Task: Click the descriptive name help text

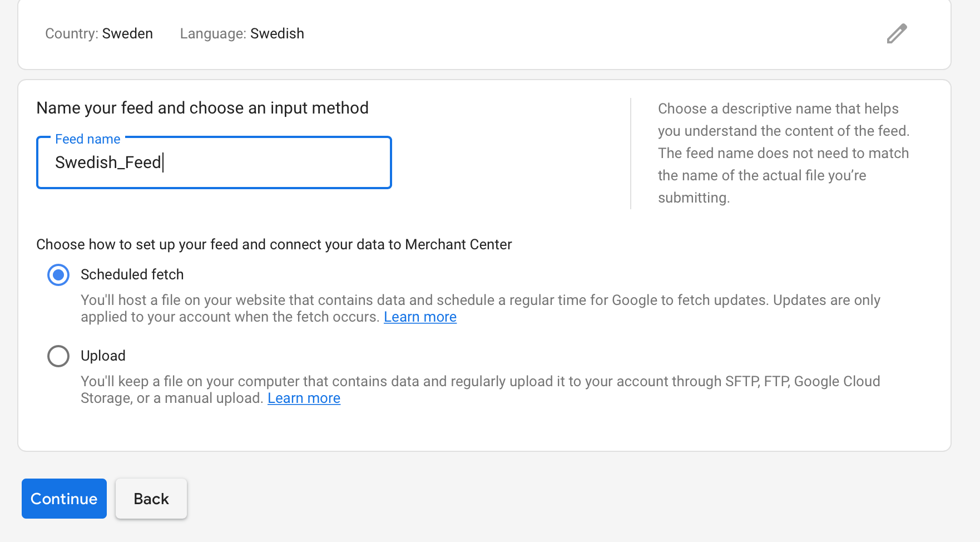Action: coord(783,153)
